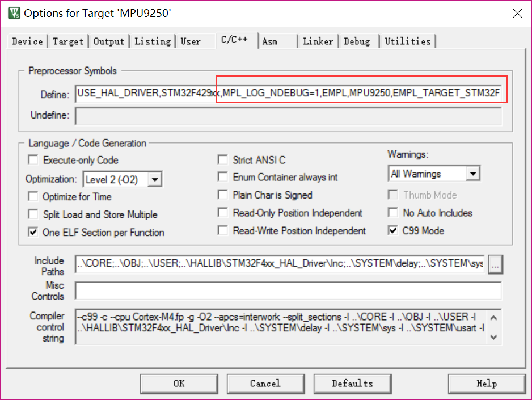Open the Output tab

[109, 41]
